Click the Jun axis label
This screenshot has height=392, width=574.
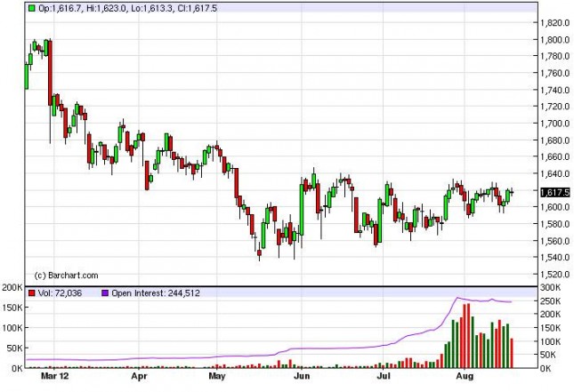(302, 376)
